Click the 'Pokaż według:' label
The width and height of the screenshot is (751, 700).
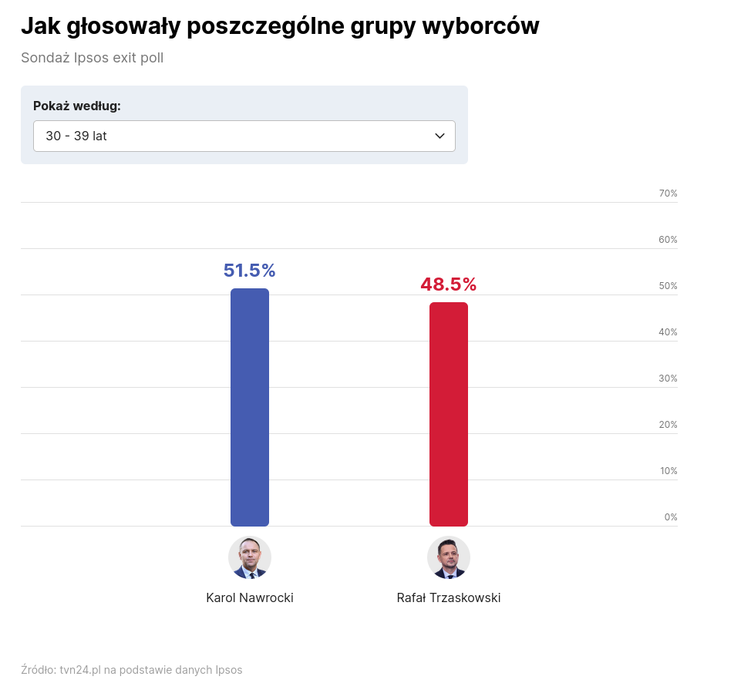(x=77, y=106)
